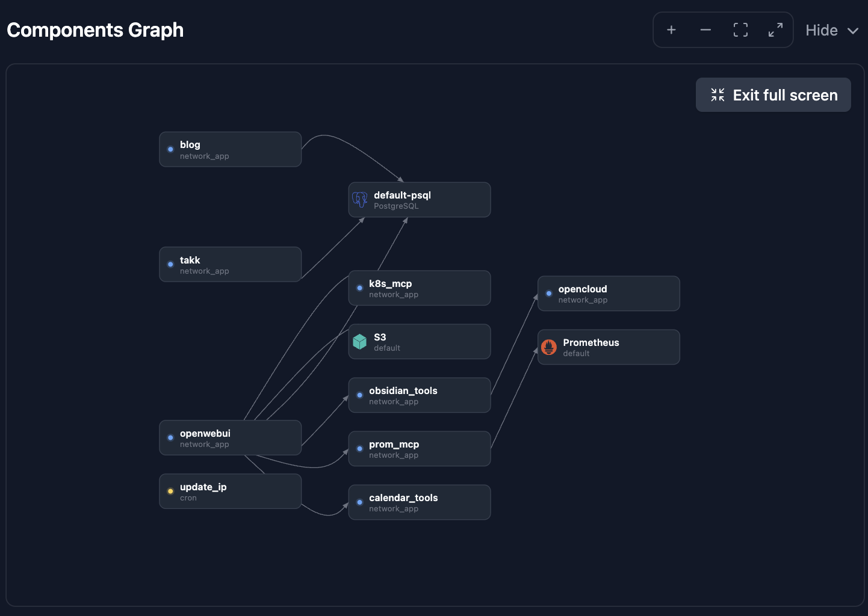Viewport: 868px width, 616px height.
Task: Click the Prometheus flame icon
Action: (x=549, y=347)
